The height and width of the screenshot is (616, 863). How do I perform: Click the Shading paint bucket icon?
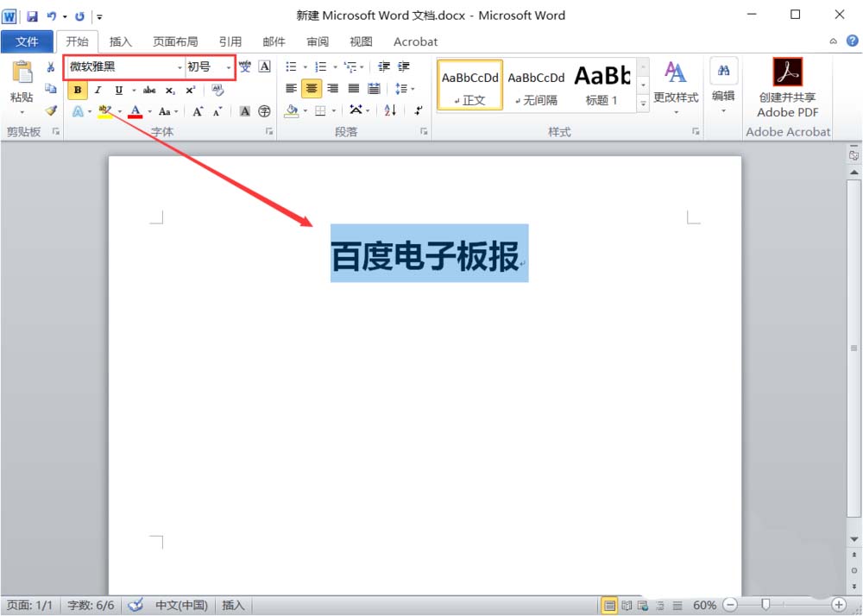(292, 111)
